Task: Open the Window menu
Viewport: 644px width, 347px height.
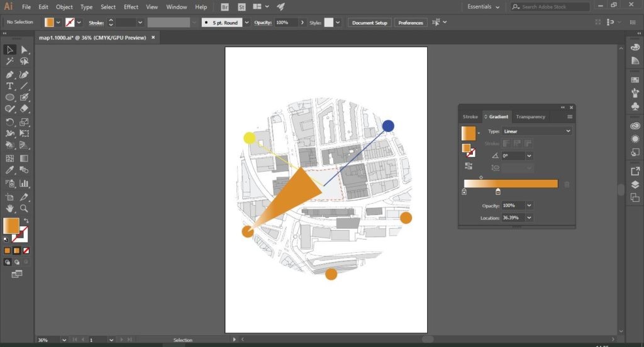Action: tap(177, 7)
